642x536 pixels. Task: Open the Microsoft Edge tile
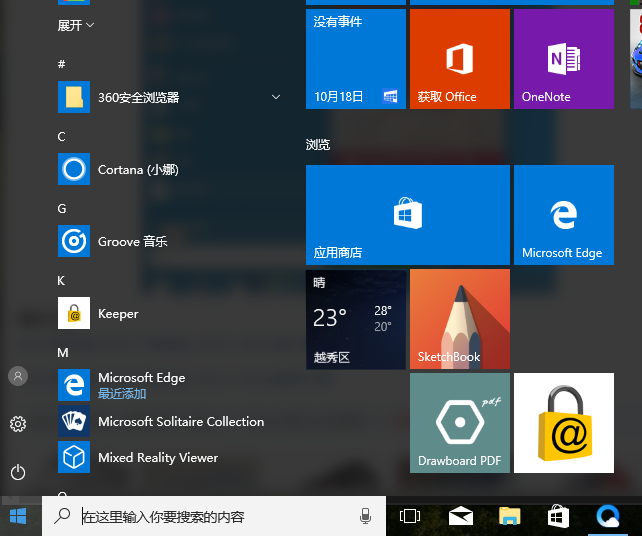coord(563,215)
